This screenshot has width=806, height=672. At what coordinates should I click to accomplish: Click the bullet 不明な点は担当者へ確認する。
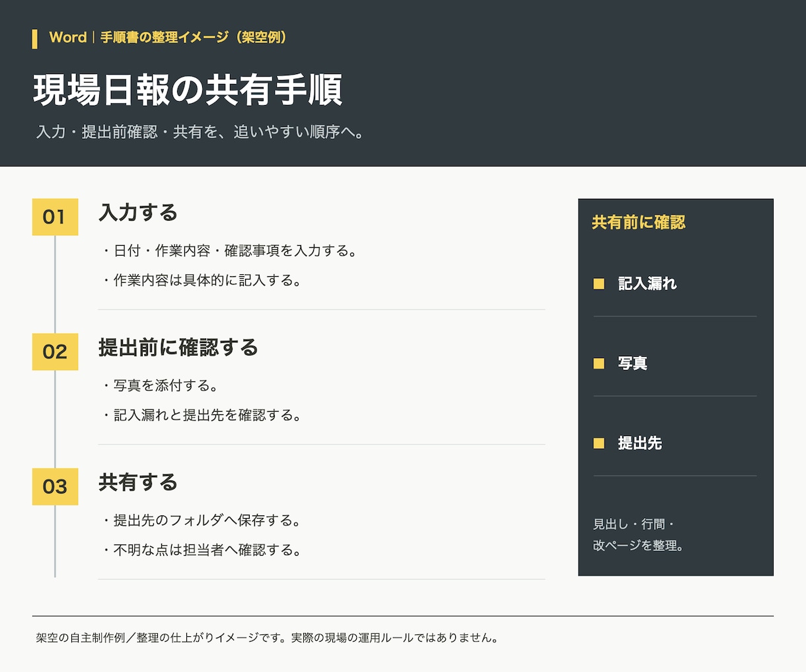pos(201,550)
